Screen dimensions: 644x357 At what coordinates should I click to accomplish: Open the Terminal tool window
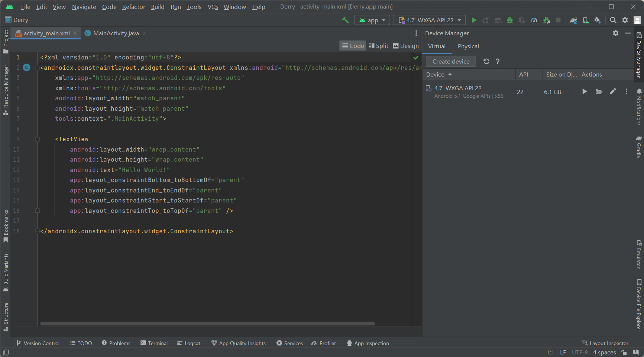click(154, 343)
